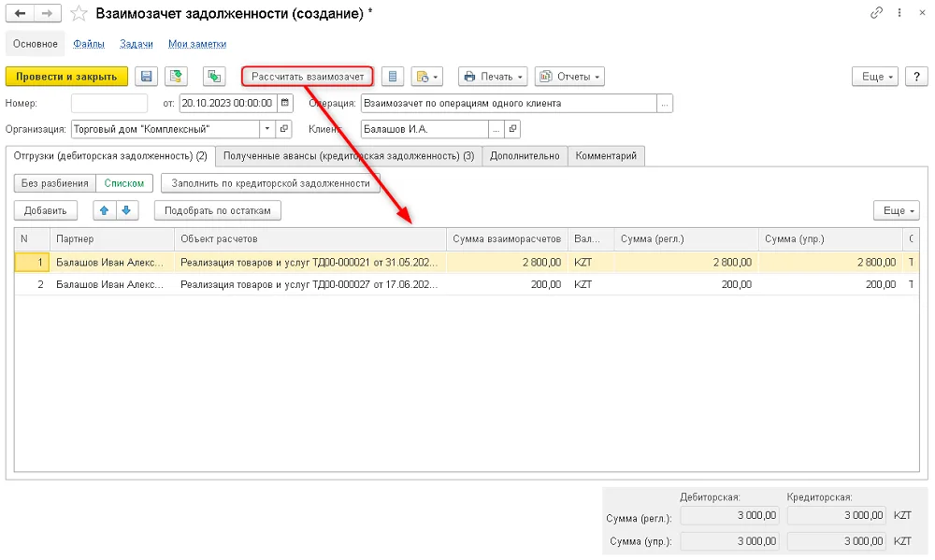Click the Сумма взаиморасчетов column header

pyautogui.click(x=507, y=238)
